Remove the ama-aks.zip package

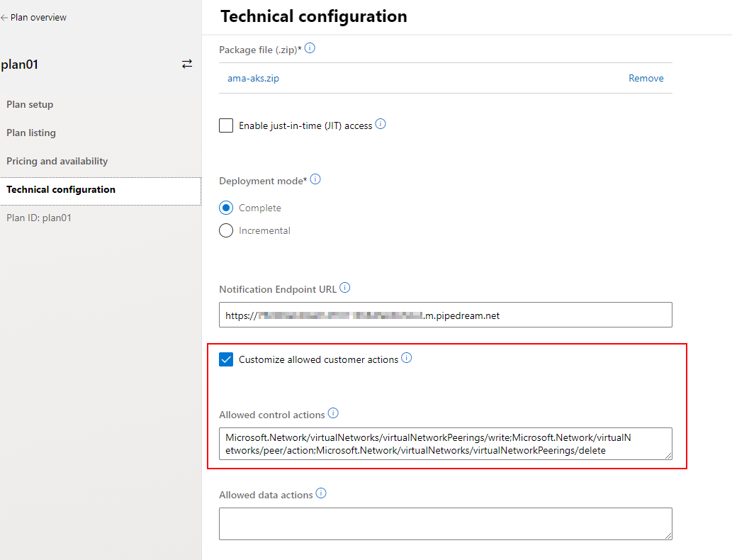click(646, 78)
